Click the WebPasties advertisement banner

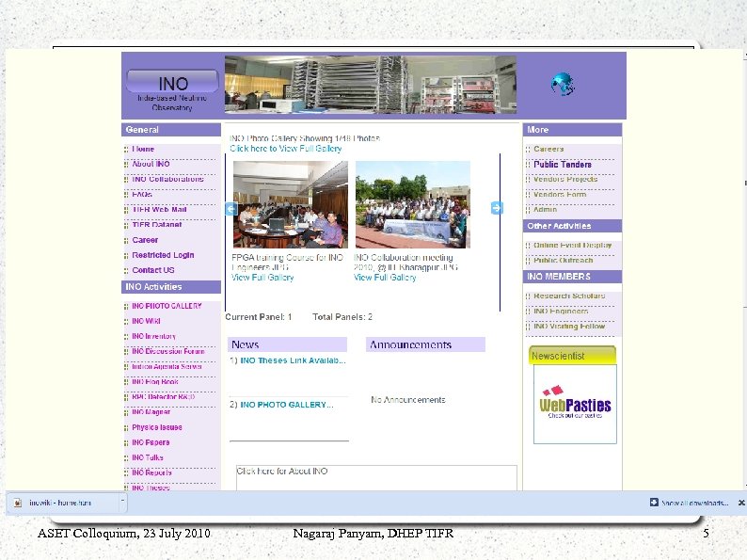click(x=575, y=404)
